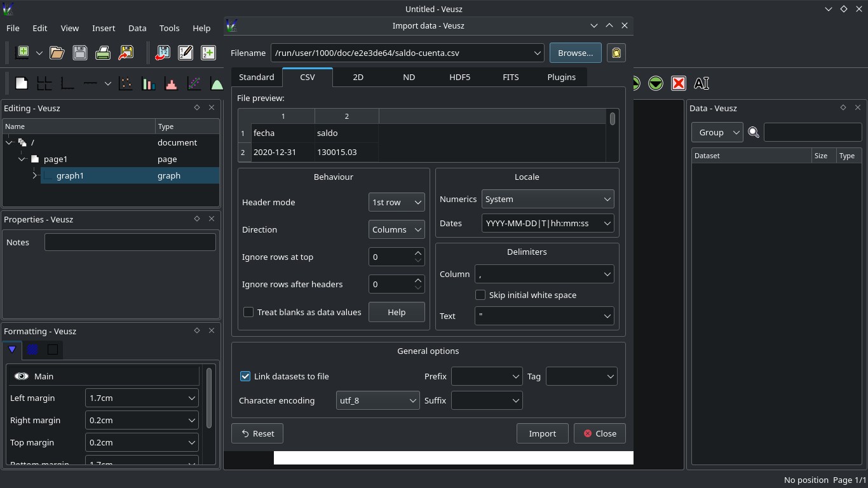Open the Numerics locale dropdown
This screenshot has width=868, height=488.
[x=548, y=199]
